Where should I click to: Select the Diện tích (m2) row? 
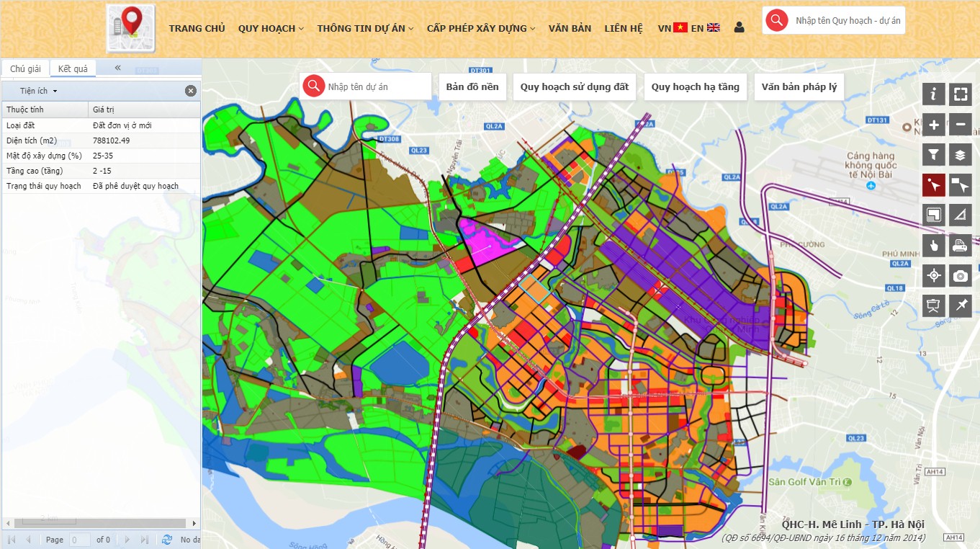(101, 140)
